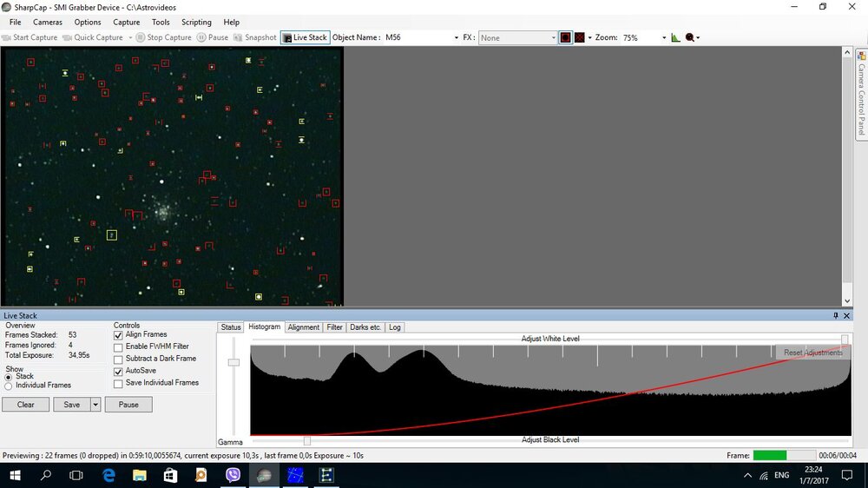Screen dimensions: 868x488
Task: Toggle the Live Stack toolbar button
Action: [305, 37]
